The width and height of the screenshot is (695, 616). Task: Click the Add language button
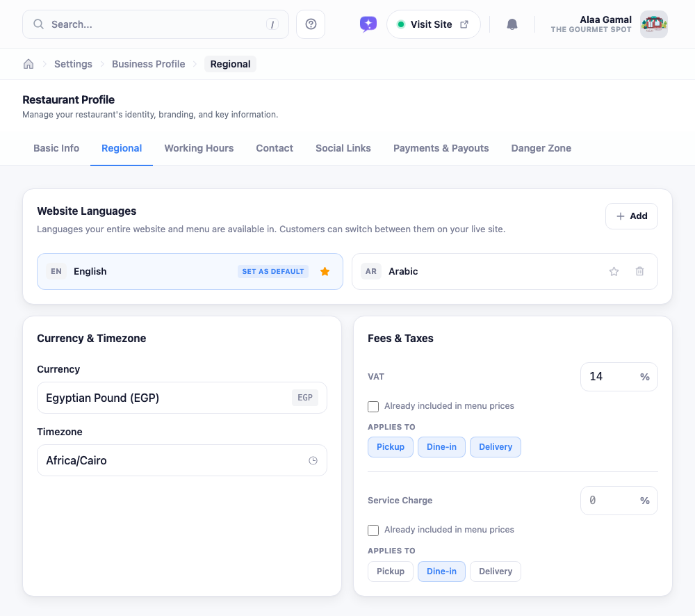click(x=632, y=216)
